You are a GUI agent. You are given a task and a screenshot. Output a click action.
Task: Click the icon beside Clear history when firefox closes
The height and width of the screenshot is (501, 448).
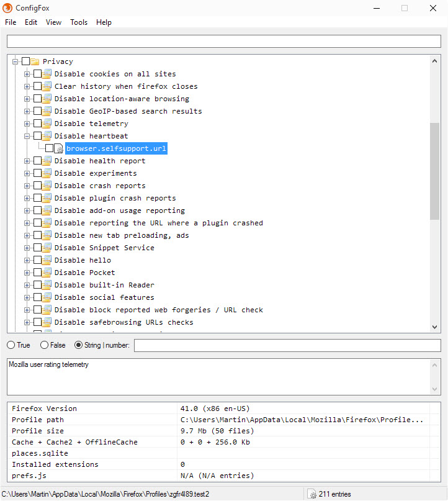47,86
